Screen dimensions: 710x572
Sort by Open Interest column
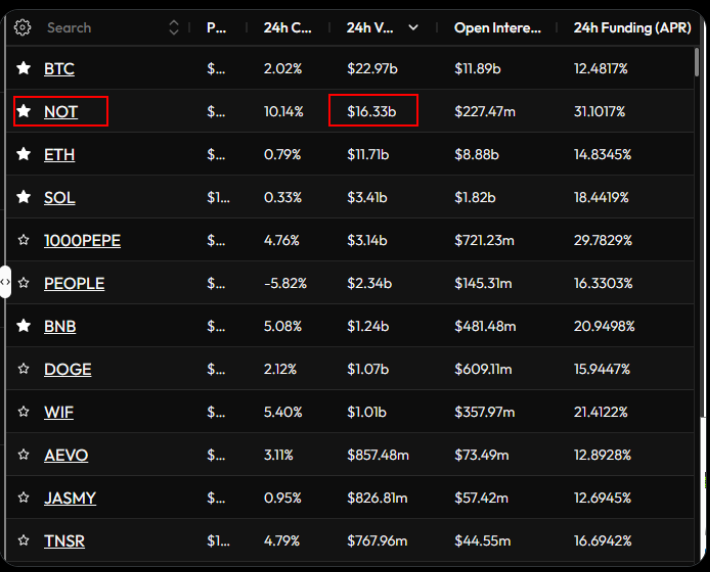(497, 28)
